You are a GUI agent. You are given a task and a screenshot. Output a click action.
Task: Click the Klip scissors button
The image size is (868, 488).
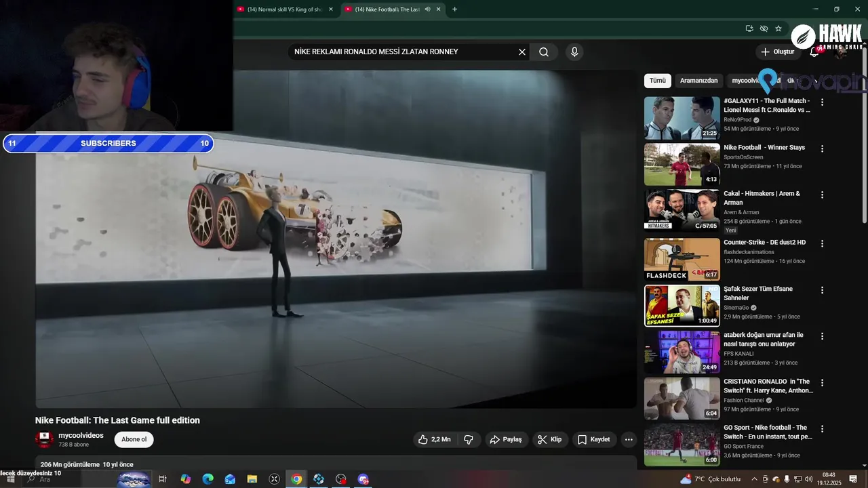[x=549, y=440]
